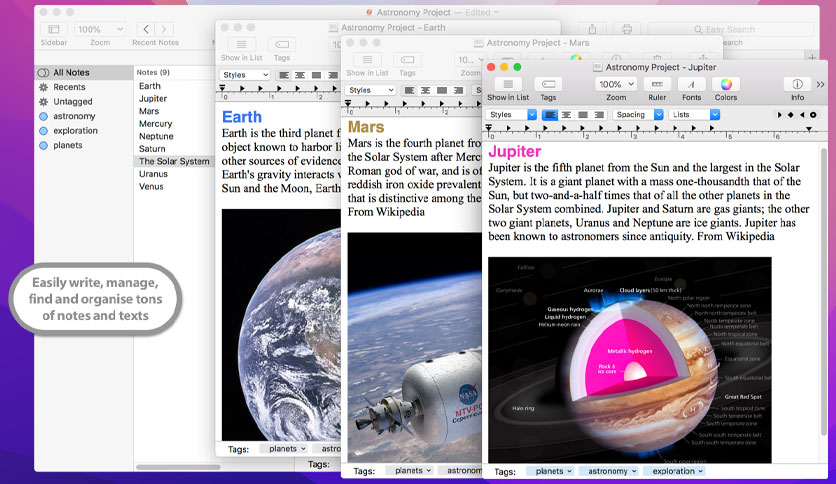Select align left in Mars window
The image size is (836, 484).
pos(409,90)
